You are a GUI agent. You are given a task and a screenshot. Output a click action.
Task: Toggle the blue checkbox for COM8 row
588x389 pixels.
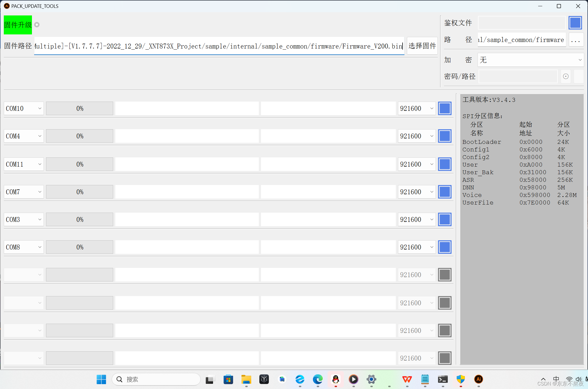coord(445,247)
